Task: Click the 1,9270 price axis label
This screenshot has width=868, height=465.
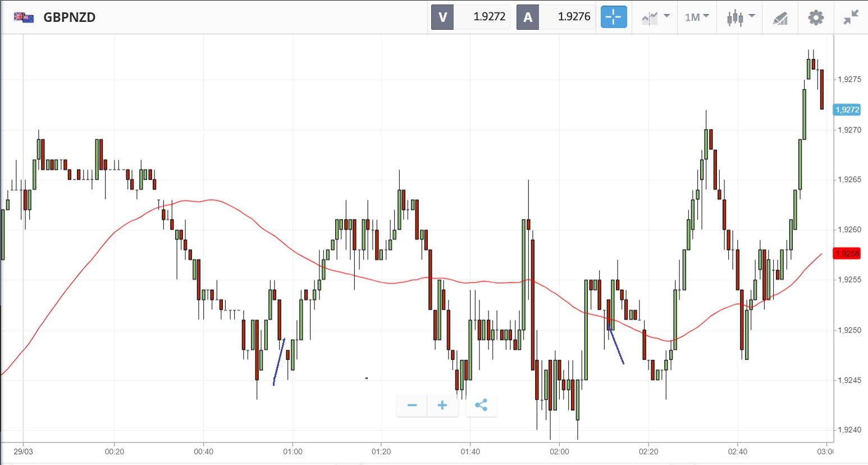Action: click(x=849, y=130)
